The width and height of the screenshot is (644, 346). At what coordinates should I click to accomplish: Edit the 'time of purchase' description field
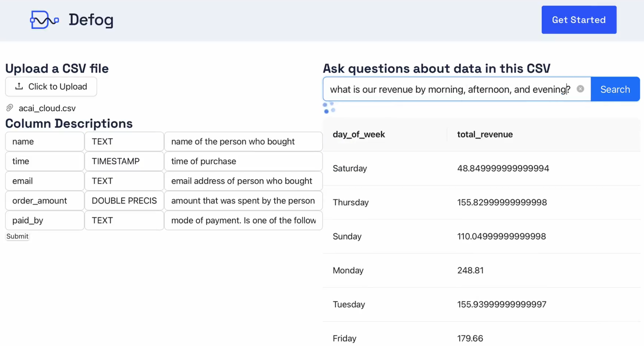[243, 161]
